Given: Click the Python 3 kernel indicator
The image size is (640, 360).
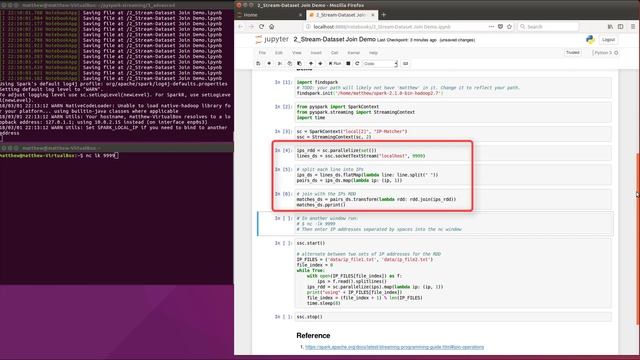Looking at the screenshot, I should coord(605,53).
